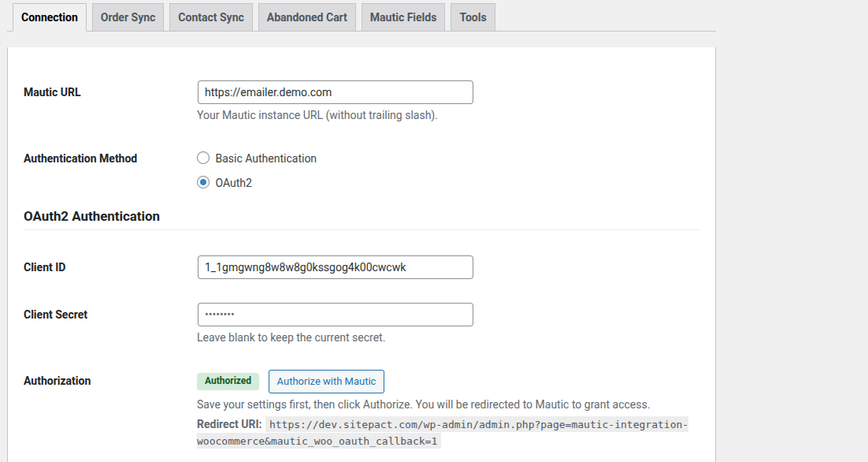Switch to the Tools tab
Viewport: 868px width, 462px height.
(473, 17)
